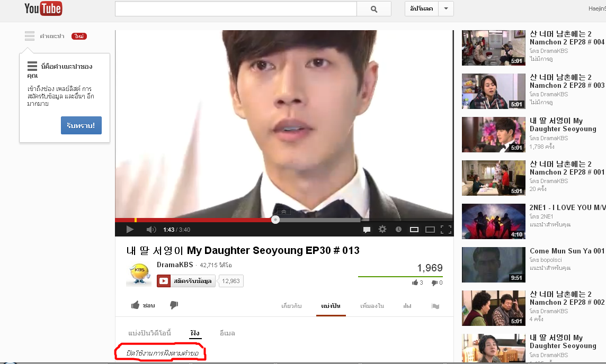Click the dislike thumbs-down button
This screenshot has width=606, height=364.
174,305
